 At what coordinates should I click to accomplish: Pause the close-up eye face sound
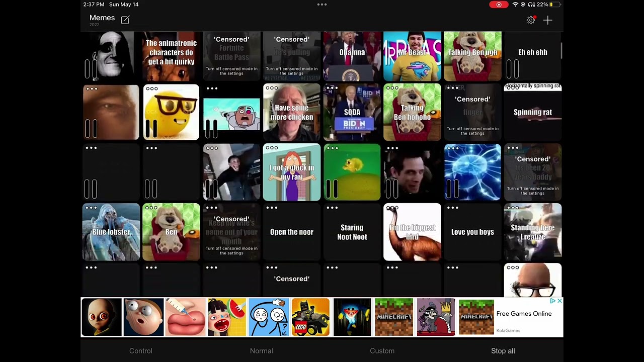pos(91,129)
